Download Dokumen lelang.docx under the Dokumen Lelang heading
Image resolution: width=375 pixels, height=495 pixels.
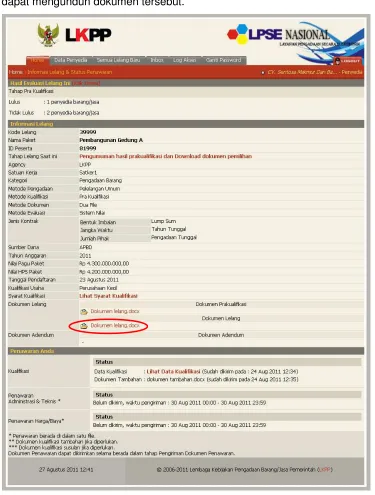(x=115, y=325)
